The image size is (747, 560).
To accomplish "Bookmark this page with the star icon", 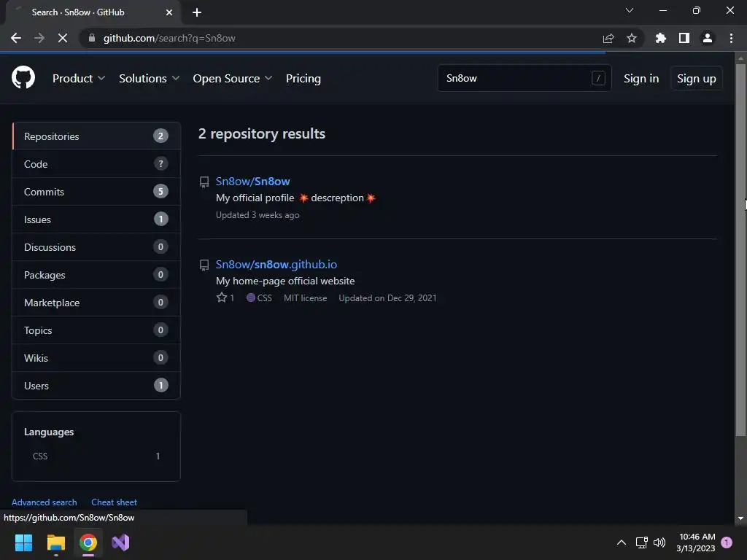I will 632,38.
